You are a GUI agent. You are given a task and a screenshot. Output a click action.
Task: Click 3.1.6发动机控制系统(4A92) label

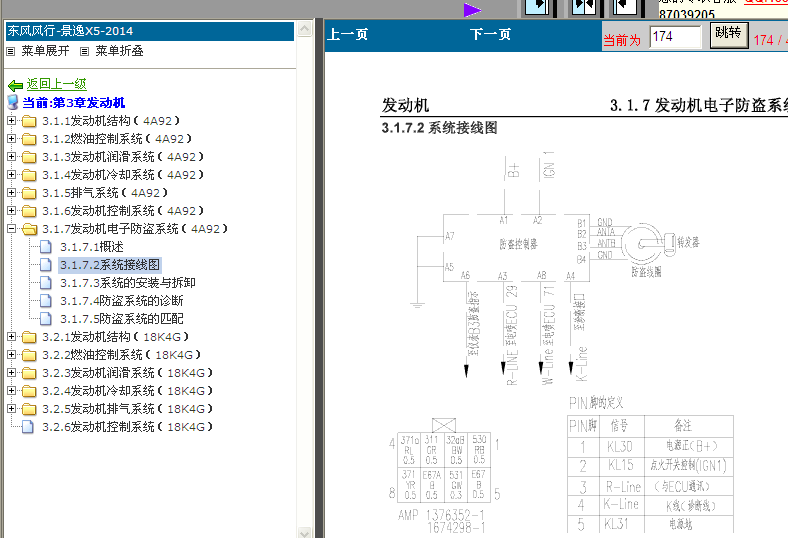tap(123, 211)
